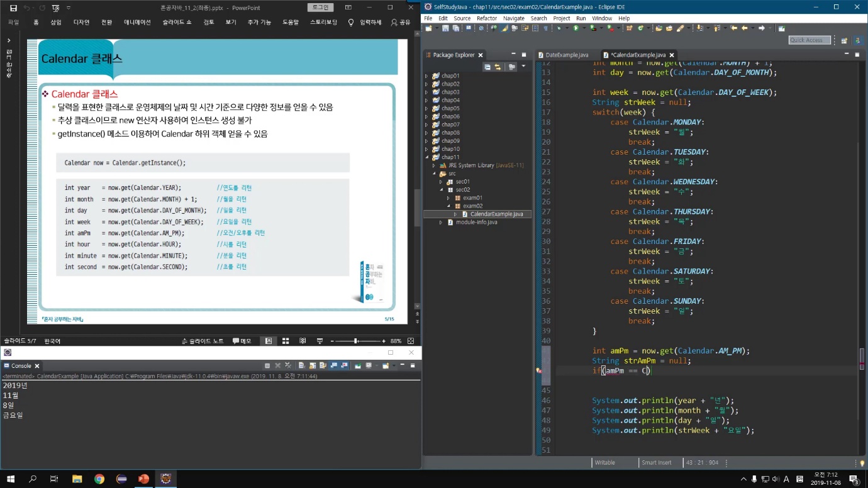Click the 공유 share button in PowerPoint

pos(401,22)
